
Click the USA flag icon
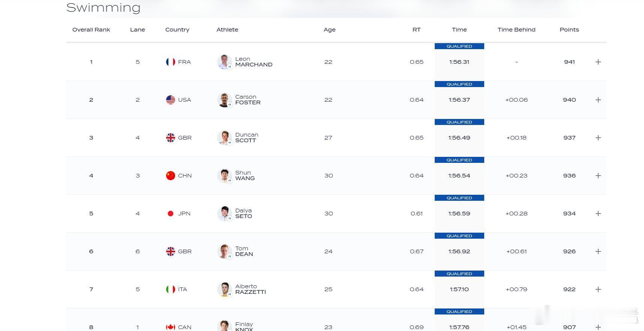click(x=171, y=100)
